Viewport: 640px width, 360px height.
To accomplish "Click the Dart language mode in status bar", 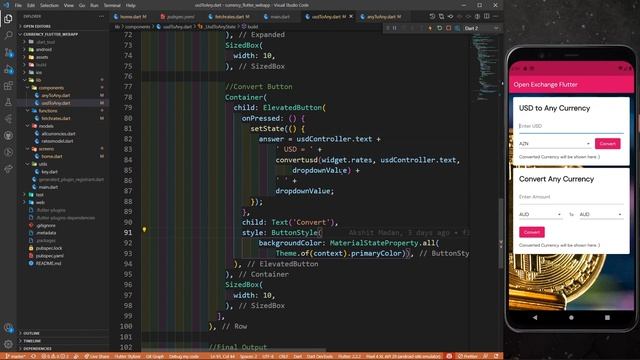I will [298, 356].
